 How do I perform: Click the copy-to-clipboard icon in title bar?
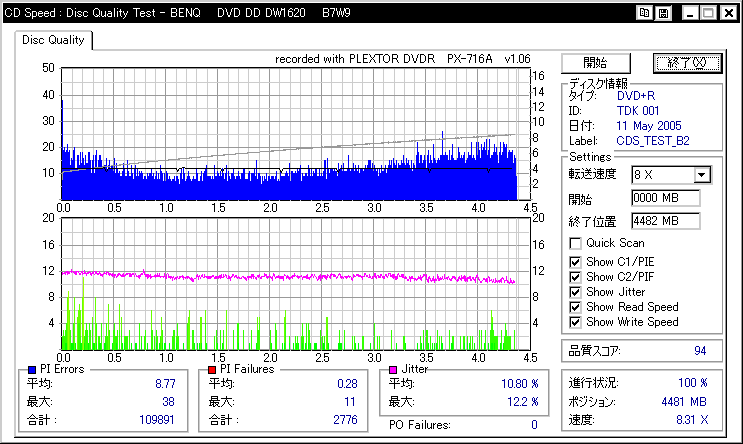pos(644,13)
